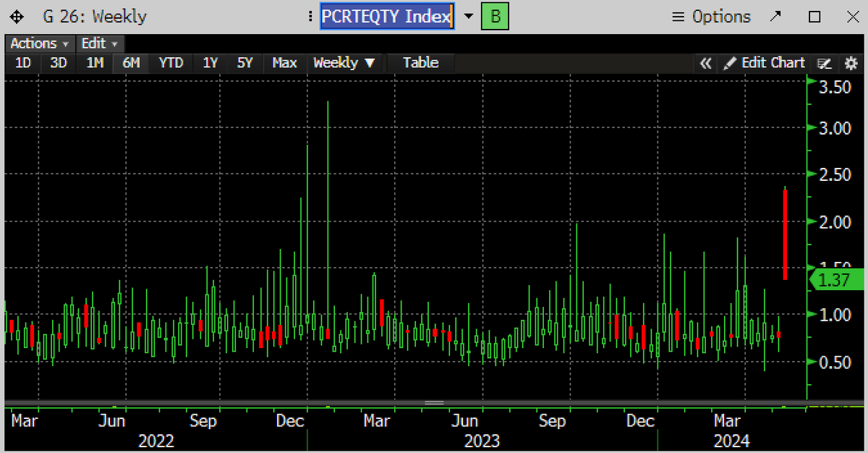The height and width of the screenshot is (453, 868).
Task: Click the double left chevron collapse icon
Action: pyautogui.click(x=706, y=63)
